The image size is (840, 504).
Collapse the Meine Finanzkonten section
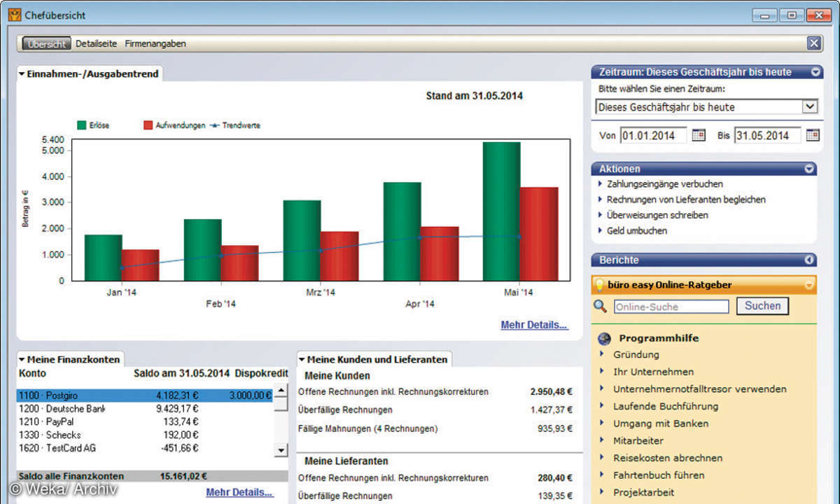[22, 360]
